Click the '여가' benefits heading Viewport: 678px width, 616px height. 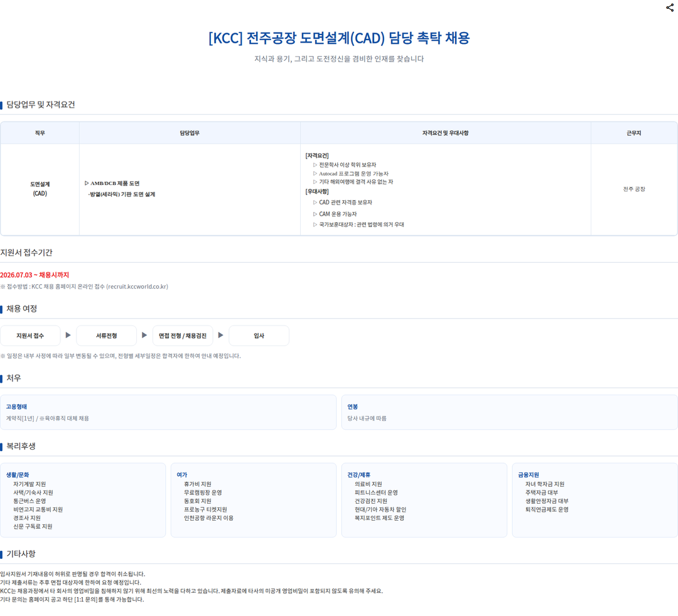click(182, 475)
